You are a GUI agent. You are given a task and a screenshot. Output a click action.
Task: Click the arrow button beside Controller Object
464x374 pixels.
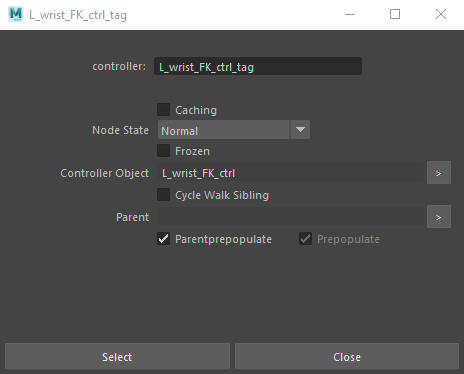[439, 173]
